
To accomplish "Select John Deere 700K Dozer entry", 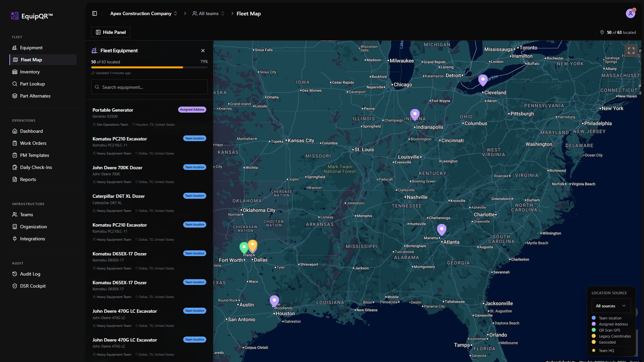I will [149, 174].
